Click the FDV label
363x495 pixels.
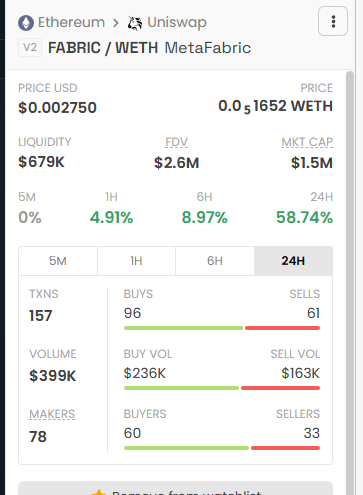coord(176,142)
